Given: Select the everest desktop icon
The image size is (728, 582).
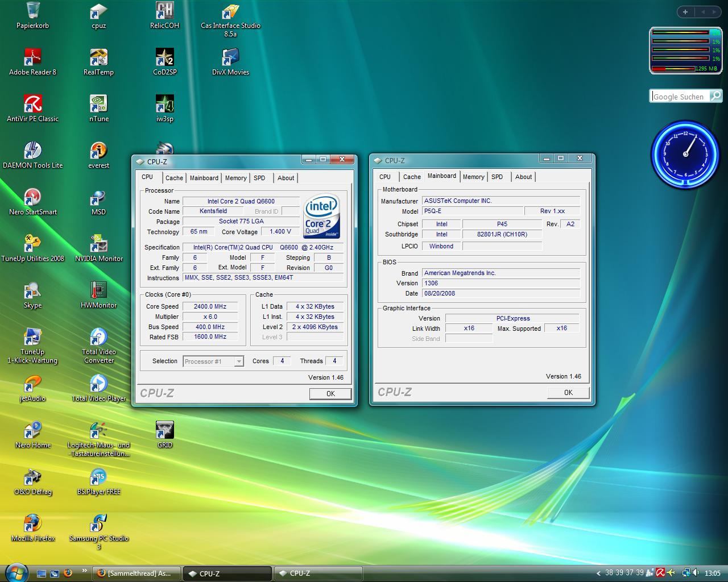Looking at the screenshot, I should click(98, 155).
